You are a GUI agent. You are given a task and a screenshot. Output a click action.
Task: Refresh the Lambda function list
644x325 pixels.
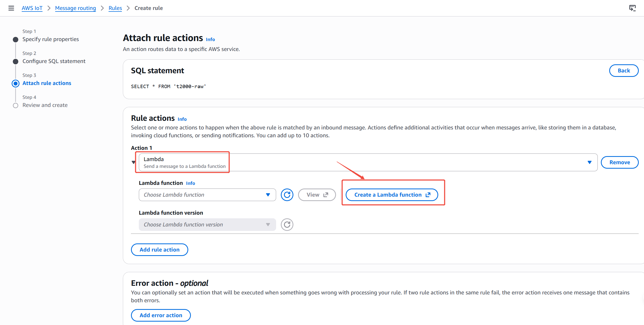point(287,195)
